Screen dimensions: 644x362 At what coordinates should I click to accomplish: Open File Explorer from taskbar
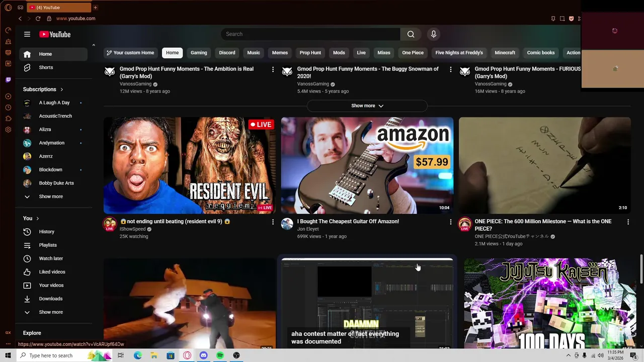coord(154,355)
